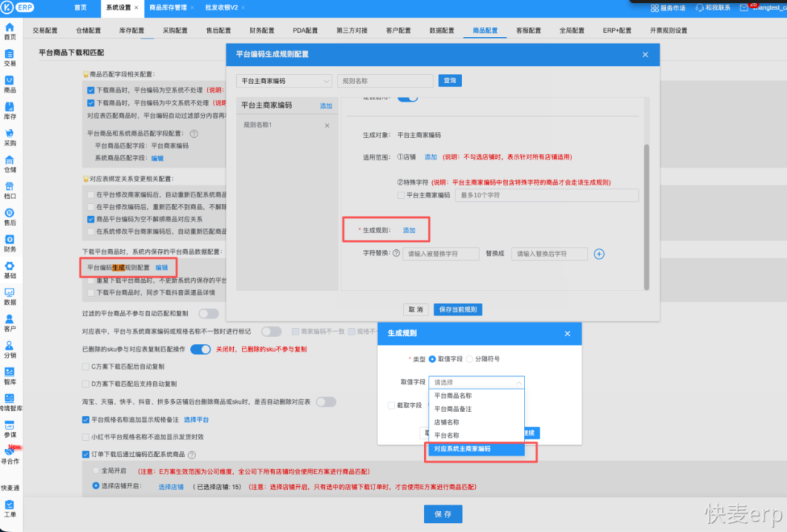The height and width of the screenshot is (532, 787).
Task: Open the 批发收银V2 top tab
Action: tap(222, 7)
